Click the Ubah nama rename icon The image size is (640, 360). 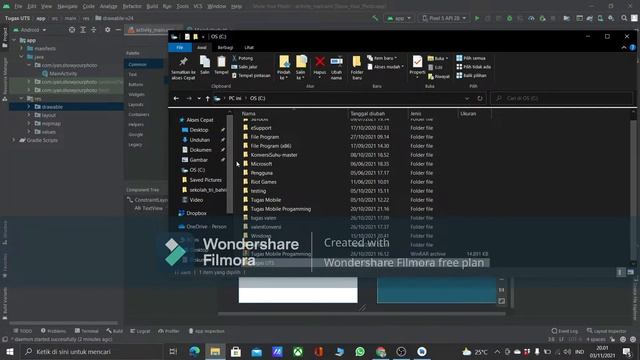point(336,62)
